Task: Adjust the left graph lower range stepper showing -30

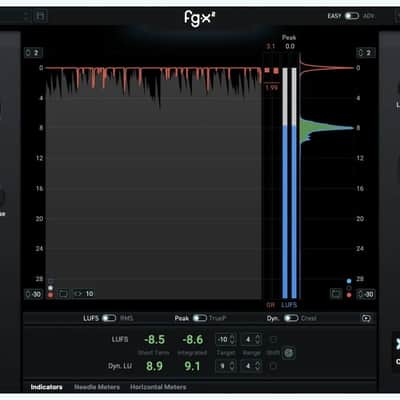Action: pos(33,294)
